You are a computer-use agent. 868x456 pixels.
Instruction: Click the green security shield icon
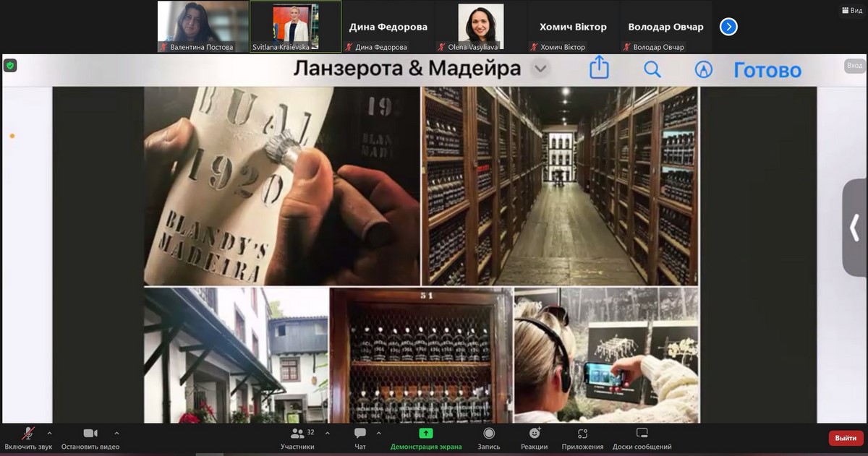[x=10, y=66]
